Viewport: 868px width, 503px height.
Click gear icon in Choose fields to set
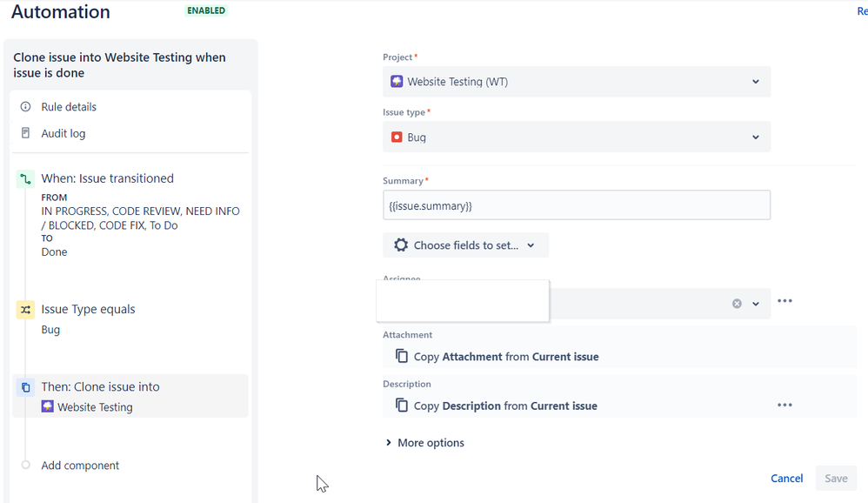[x=401, y=245]
